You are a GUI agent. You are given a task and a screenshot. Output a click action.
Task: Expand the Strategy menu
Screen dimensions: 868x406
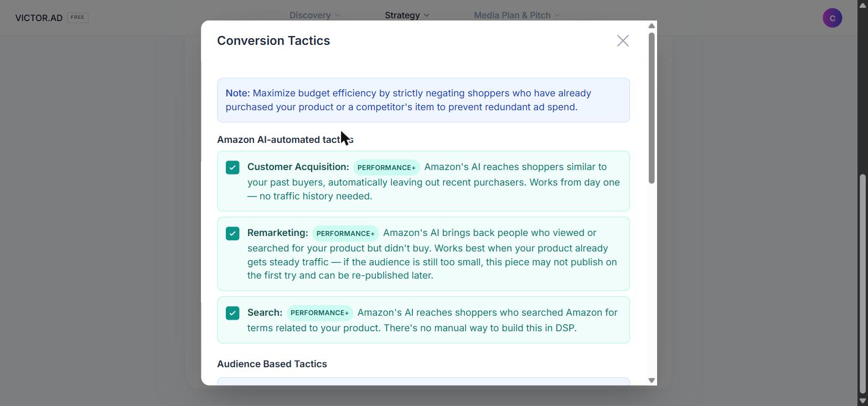point(407,15)
